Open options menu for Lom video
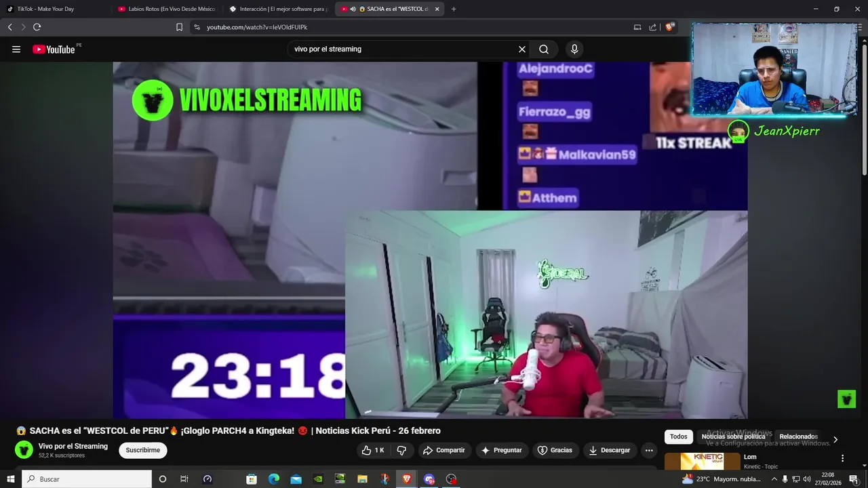Image resolution: width=868 pixels, height=488 pixels. 843,458
